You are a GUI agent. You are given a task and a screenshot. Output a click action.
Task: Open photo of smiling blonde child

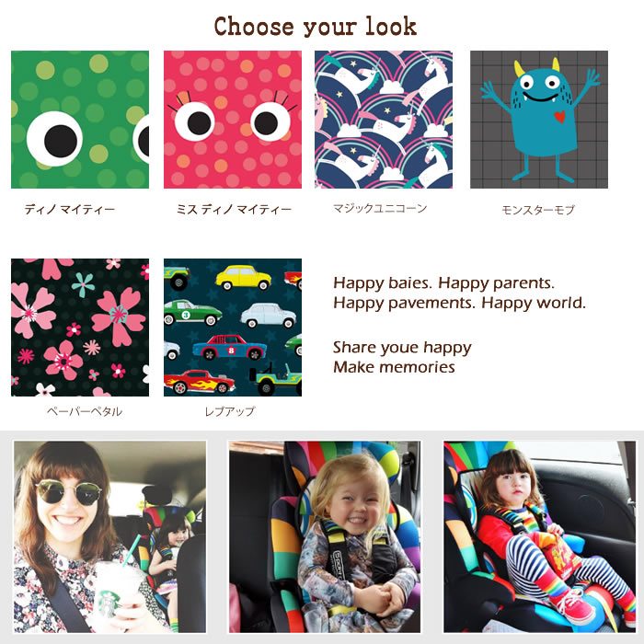pos(325,536)
